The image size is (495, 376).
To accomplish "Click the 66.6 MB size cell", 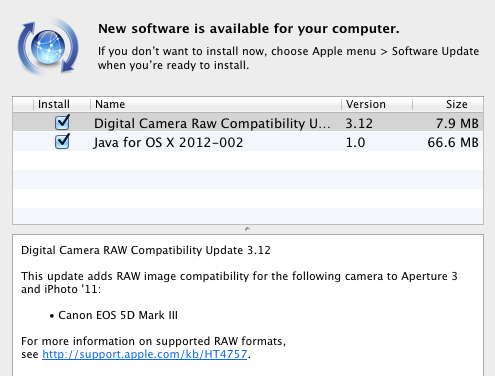I will [x=453, y=143].
